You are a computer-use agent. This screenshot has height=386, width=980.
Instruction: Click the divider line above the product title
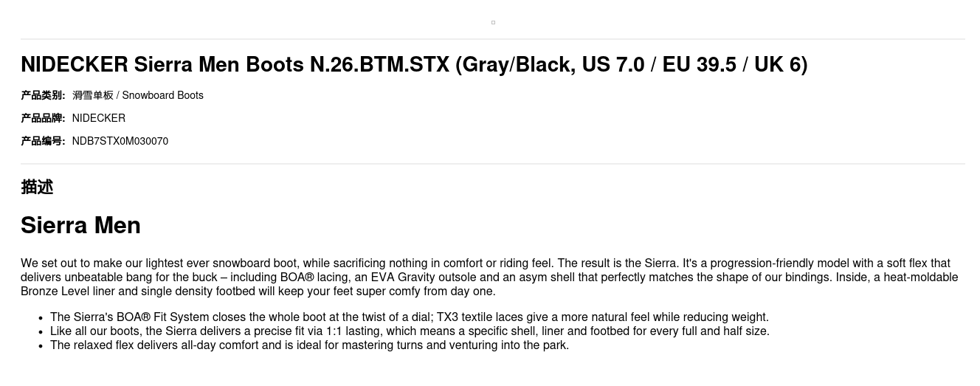click(493, 39)
